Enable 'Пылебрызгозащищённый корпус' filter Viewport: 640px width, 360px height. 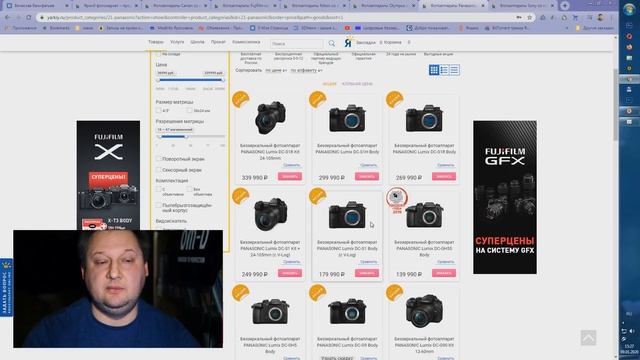point(158,205)
